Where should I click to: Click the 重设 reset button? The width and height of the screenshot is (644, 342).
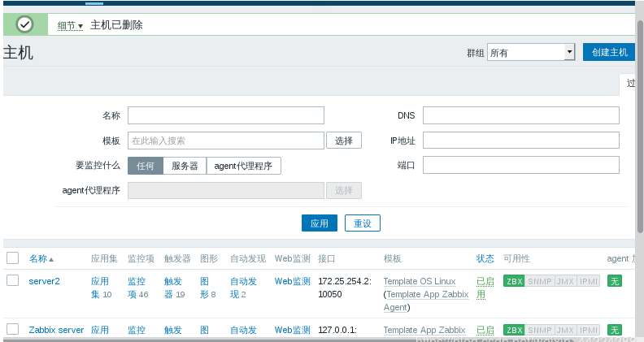pos(363,223)
